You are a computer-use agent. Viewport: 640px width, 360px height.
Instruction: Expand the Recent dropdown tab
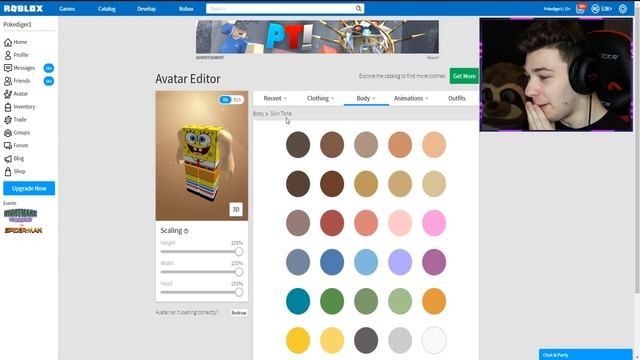(x=275, y=98)
